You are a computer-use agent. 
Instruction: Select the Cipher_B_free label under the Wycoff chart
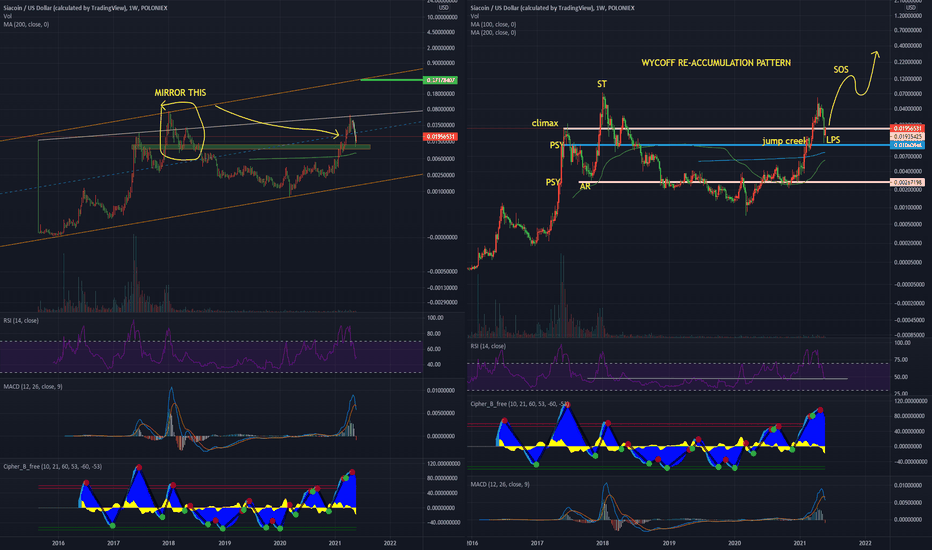519,404
